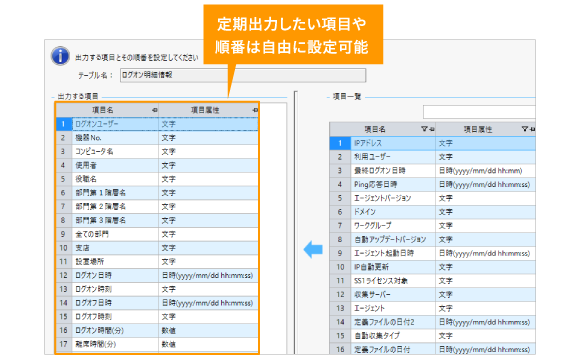Click pin icon in left 項目名 header
Screen dimensions: 580x360
[x=154, y=110]
